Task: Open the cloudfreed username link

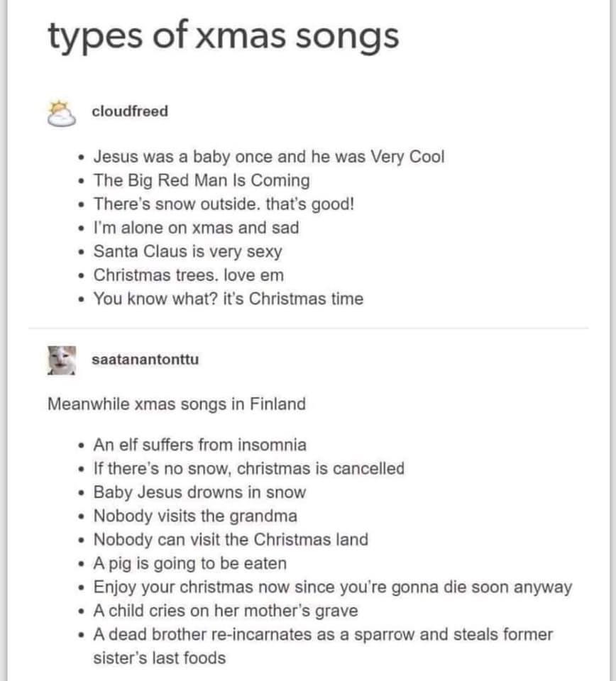Action: click(x=130, y=111)
